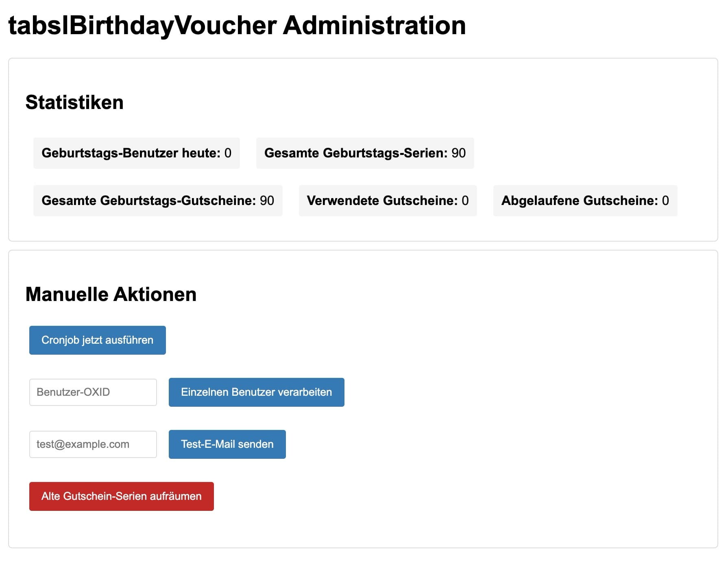
Task: Click the number 90 after Geburtstags-Serien
Action: click(x=458, y=153)
